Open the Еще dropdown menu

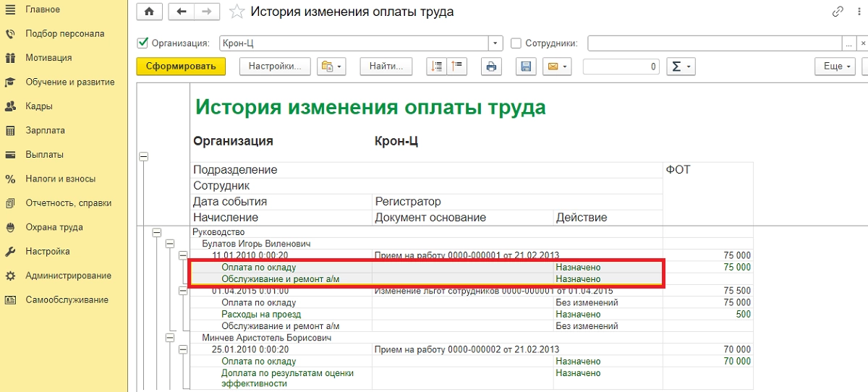coord(833,67)
